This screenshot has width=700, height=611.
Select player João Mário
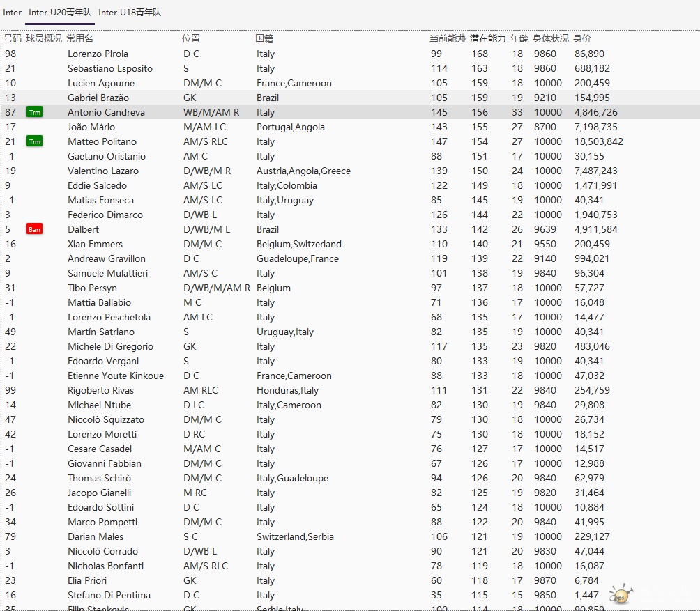91,127
